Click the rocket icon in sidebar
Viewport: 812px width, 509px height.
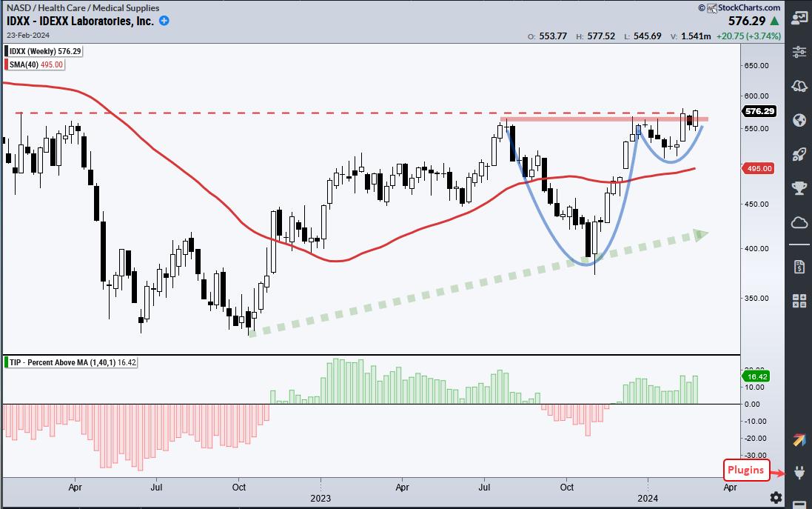click(x=799, y=154)
